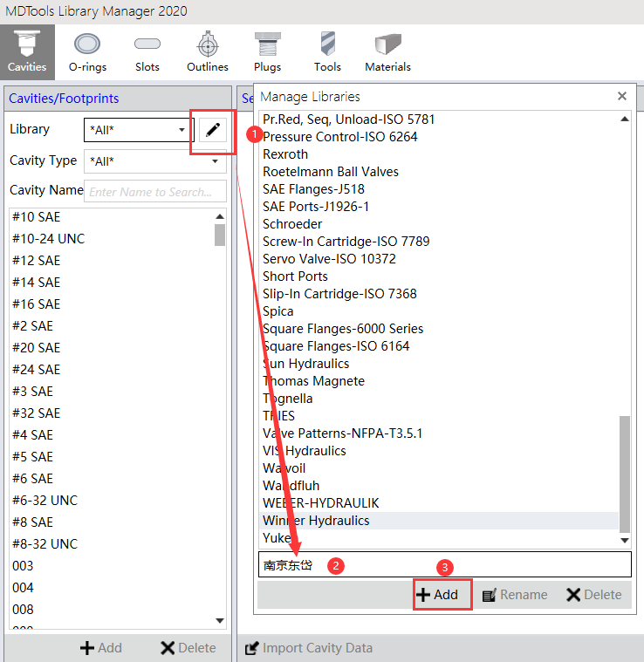
Task: Select '#12 SAE' cavity
Action: pos(37,260)
